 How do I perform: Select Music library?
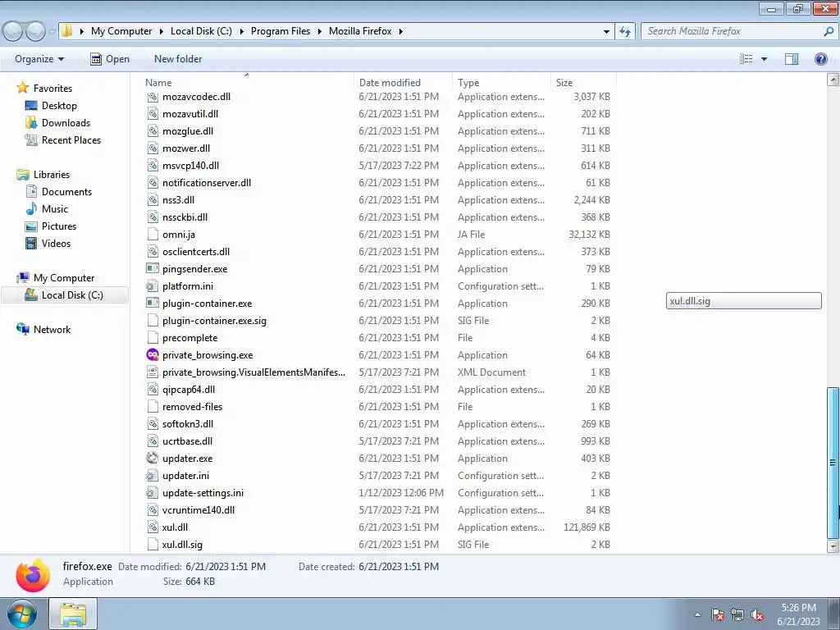tap(55, 208)
